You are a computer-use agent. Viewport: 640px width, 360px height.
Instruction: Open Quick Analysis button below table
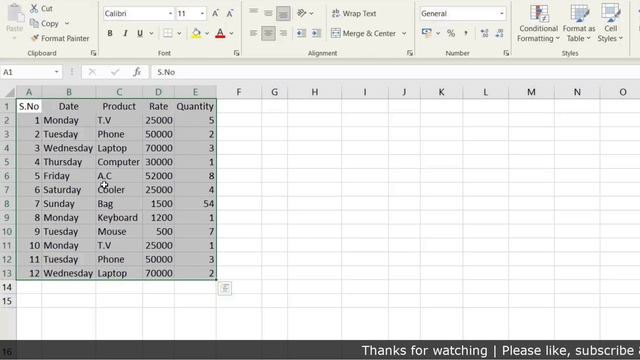click(225, 289)
